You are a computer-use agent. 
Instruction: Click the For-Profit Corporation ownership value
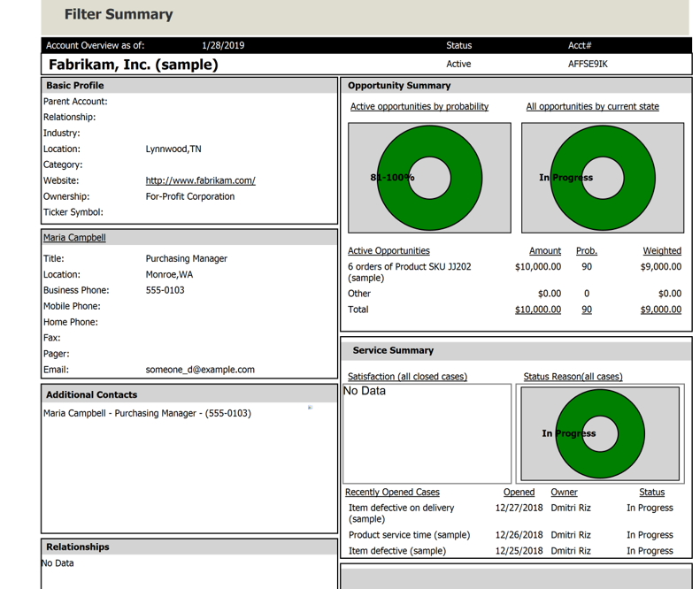coord(189,197)
